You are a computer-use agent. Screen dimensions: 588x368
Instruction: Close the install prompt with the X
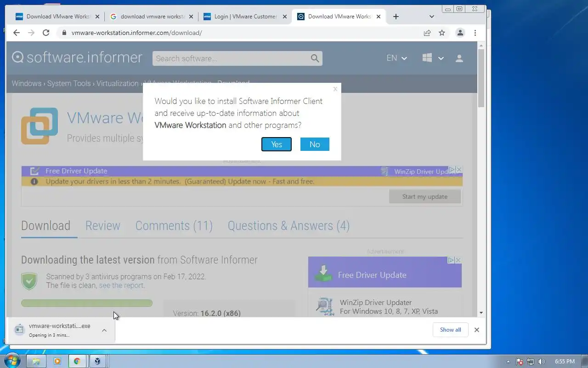tap(335, 89)
